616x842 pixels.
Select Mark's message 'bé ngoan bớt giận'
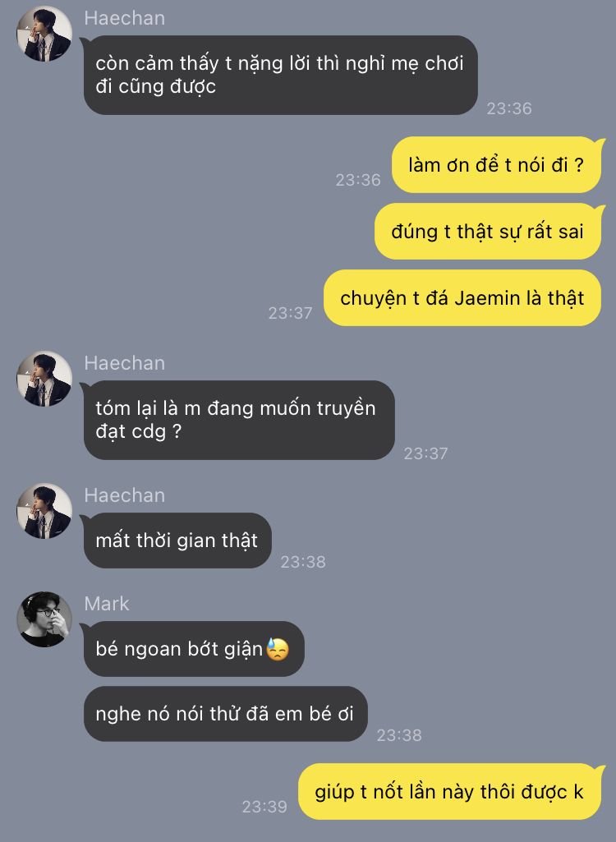[x=194, y=649]
